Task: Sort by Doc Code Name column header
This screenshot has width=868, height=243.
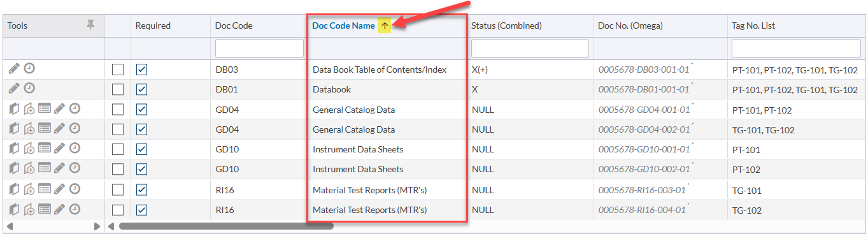Action: (x=343, y=26)
